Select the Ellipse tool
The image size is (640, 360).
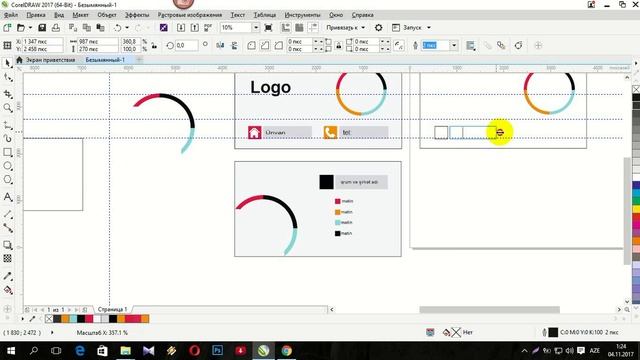tap(7, 166)
